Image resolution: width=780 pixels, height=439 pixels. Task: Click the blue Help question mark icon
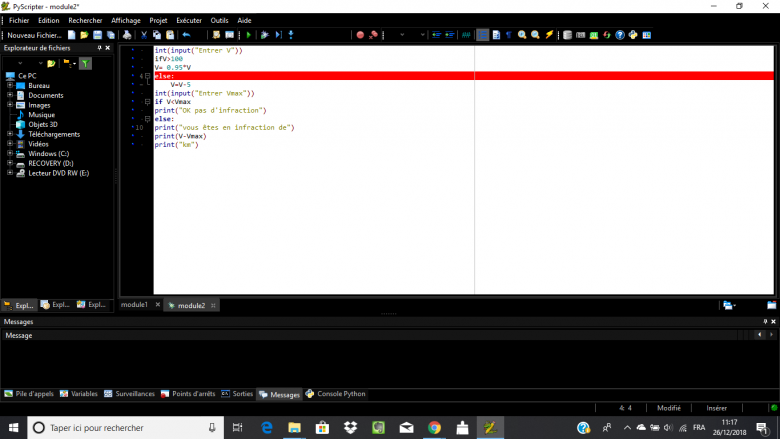click(620, 35)
